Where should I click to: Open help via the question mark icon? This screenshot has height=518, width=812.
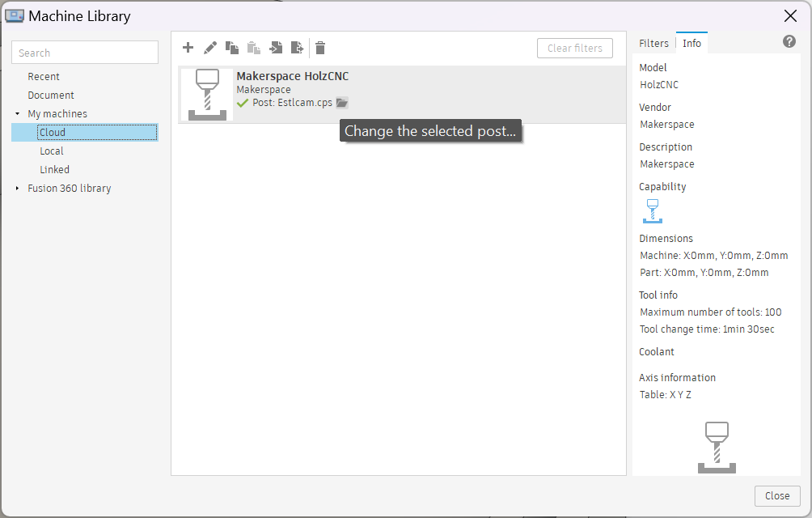point(789,42)
